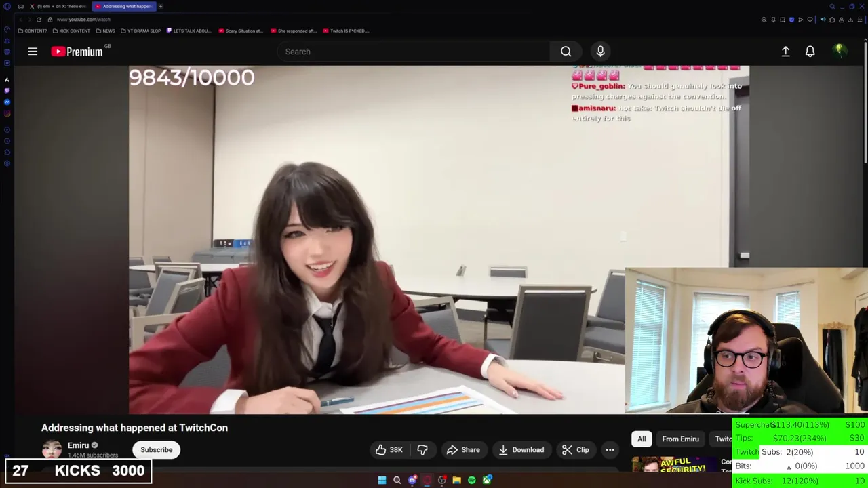
Task: Open LETS TALK ABOU... Twitch bookmark
Action: coord(189,30)
